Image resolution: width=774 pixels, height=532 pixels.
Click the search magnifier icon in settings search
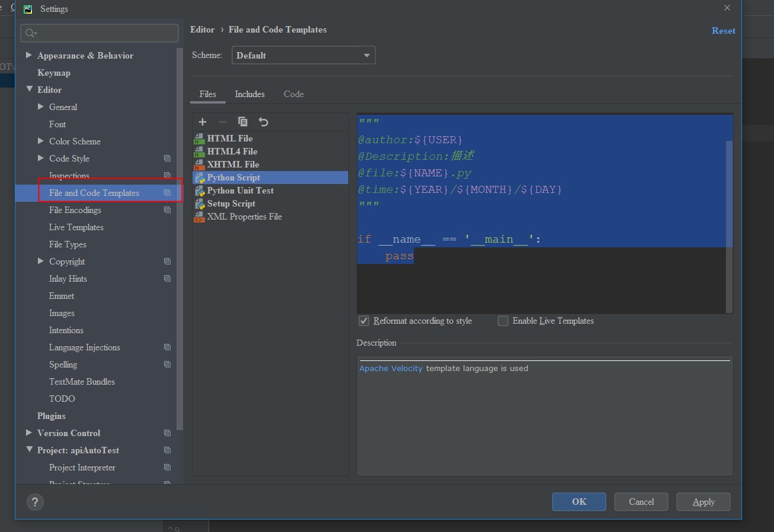click(x=31, y=33)
